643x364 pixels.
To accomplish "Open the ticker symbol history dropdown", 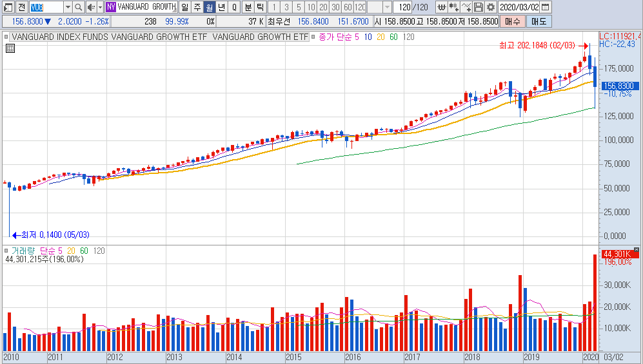I will point(68,7).
